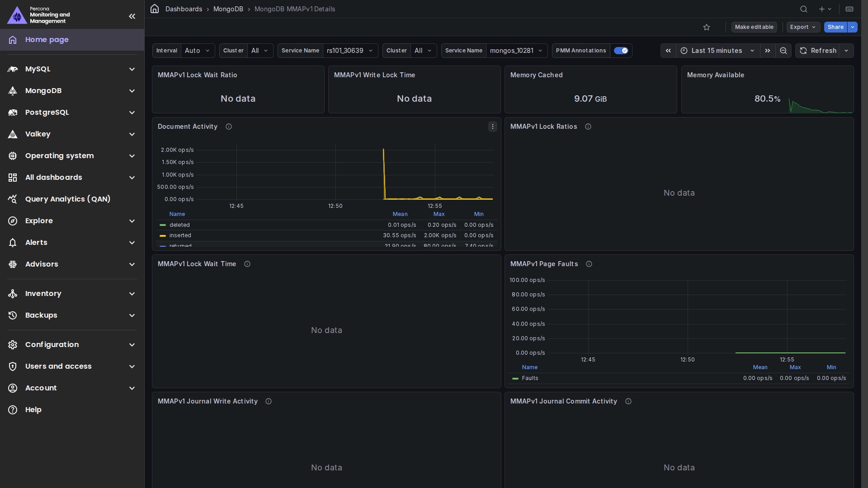Open the Share options dropdown arrow
The image size is (868, 488).
pyautogui.click(x=853, y=27)
